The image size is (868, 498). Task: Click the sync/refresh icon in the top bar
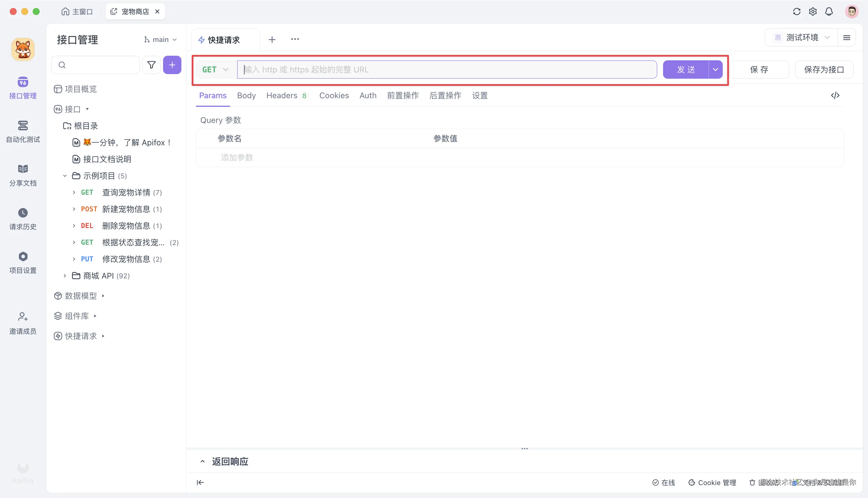[797, 11]
